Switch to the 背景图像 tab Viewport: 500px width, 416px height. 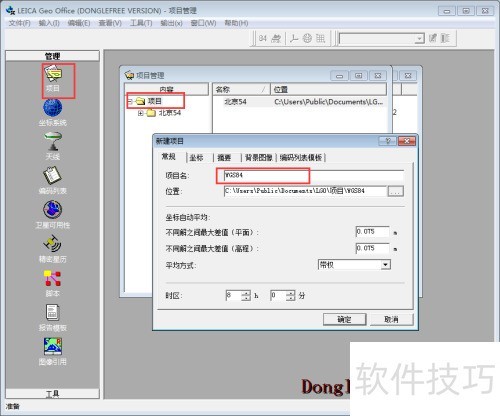click(x=259, y=158)
